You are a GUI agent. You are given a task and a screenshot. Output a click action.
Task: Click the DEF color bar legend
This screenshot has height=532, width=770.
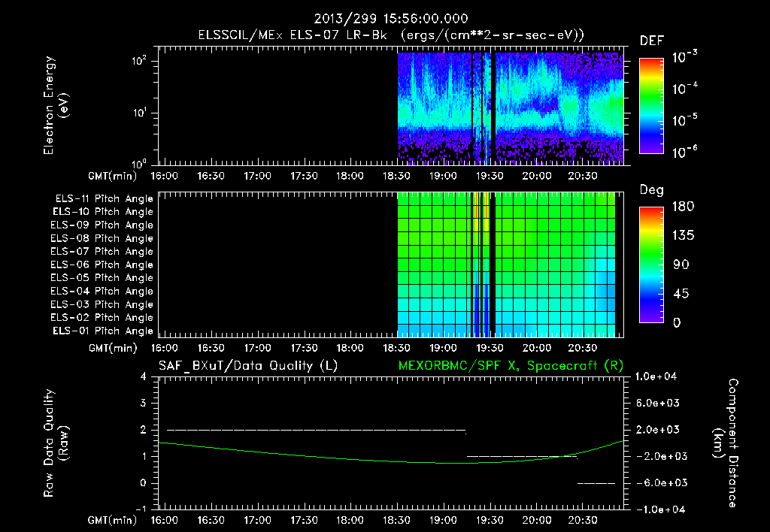point(651,106)
